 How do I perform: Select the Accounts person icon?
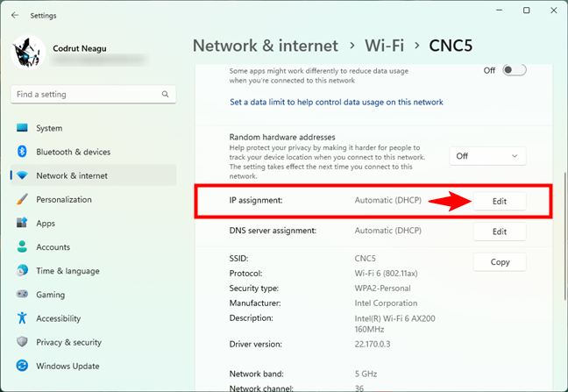tap(22, 247)
